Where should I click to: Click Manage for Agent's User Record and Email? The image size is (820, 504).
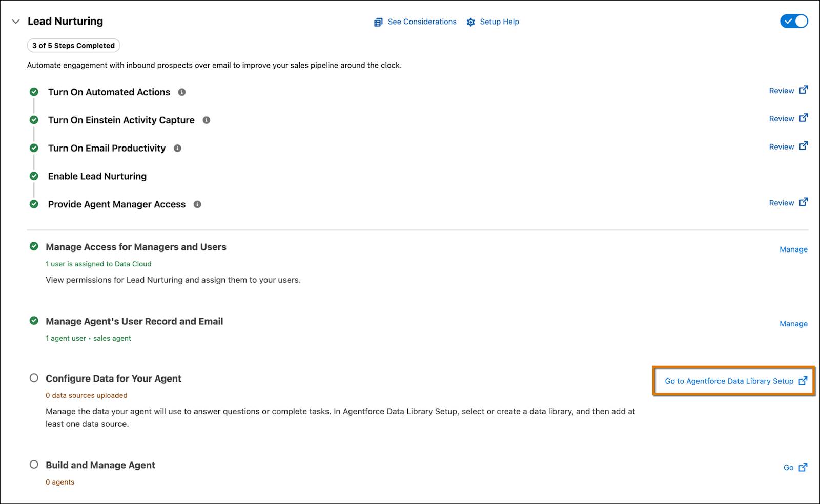coord(793,324)
